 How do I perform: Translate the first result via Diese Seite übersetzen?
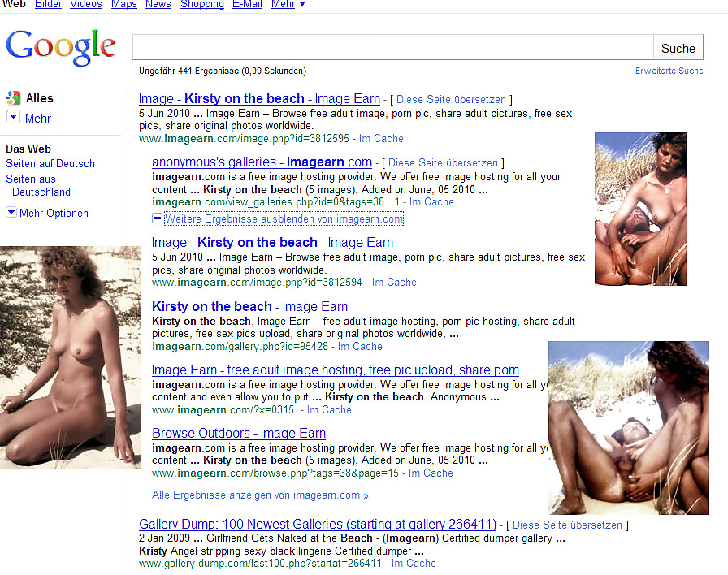point(451,99)
